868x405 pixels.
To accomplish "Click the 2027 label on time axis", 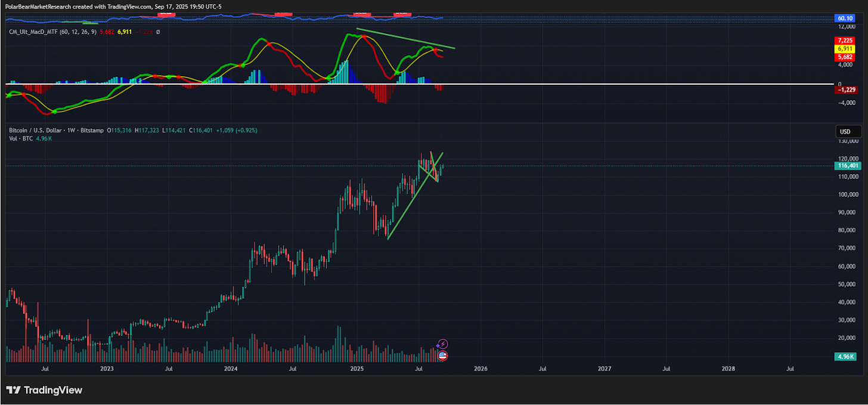I will point(604,369).
